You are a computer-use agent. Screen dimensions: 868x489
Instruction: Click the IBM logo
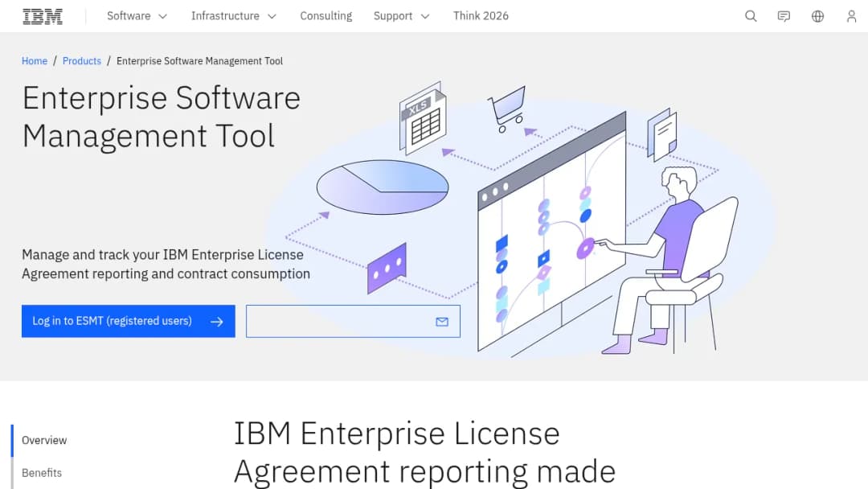43,16
